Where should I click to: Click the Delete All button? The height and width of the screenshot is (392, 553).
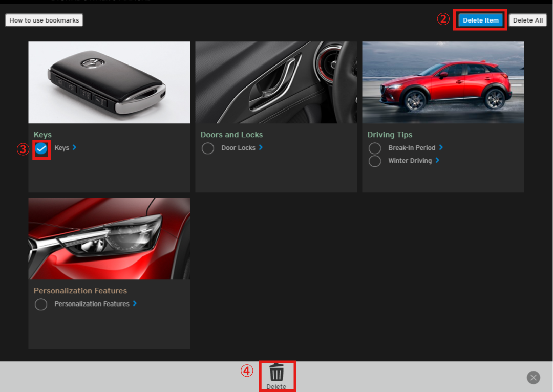527,20
